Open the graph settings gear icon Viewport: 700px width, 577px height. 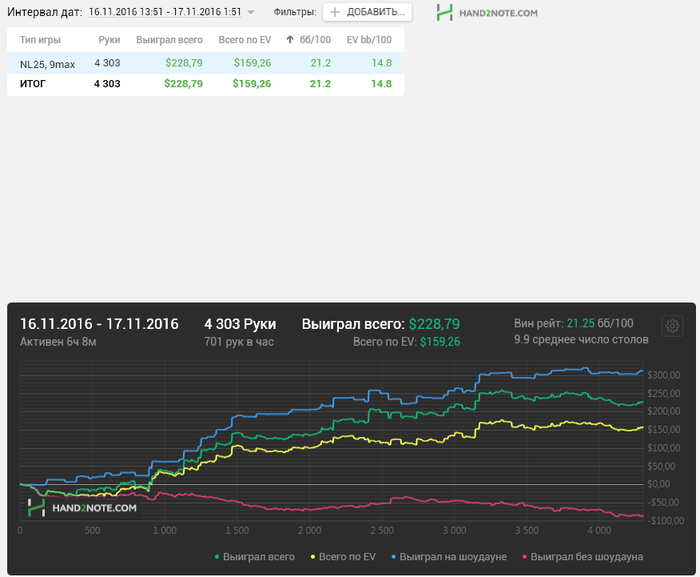(672, 326)
